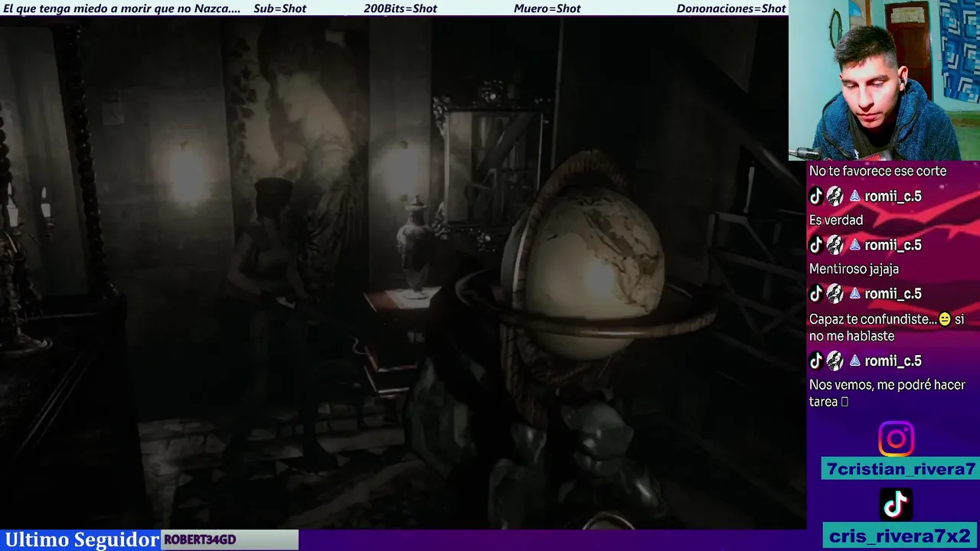The height and width of the screenshot is (551, 980).
Task: Click the "No te favorece ese corte" message
Action: pyautogui.click(x=877, y=171)
